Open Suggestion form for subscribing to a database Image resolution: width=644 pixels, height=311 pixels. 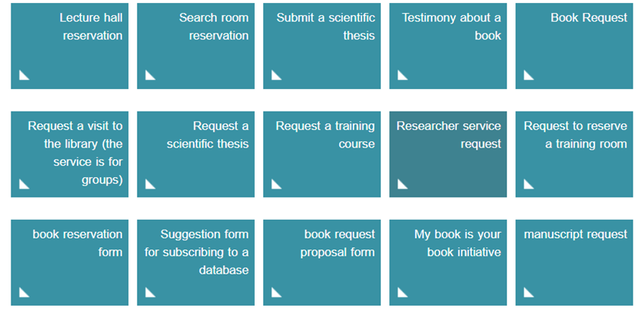click(195, 262)
